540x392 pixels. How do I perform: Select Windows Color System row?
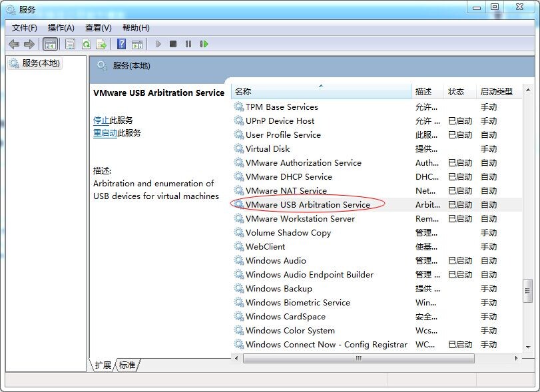[376, 330]
